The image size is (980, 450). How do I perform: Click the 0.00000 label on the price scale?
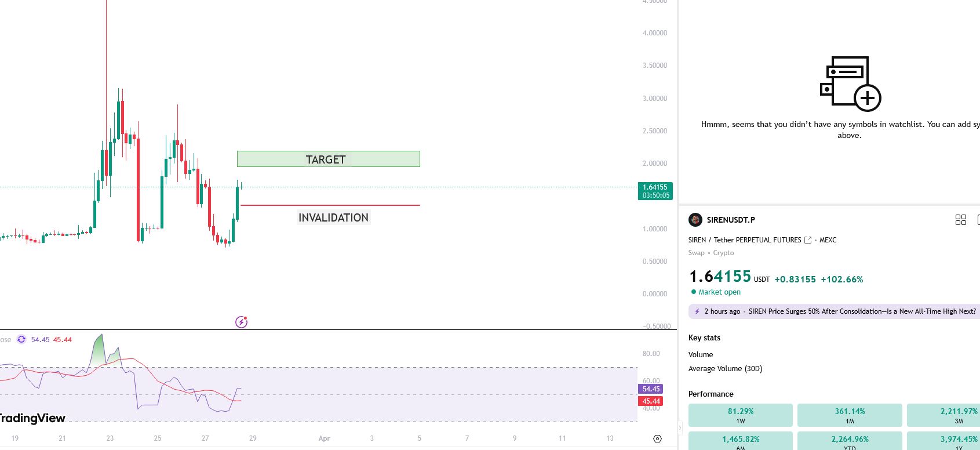point(654,294)
